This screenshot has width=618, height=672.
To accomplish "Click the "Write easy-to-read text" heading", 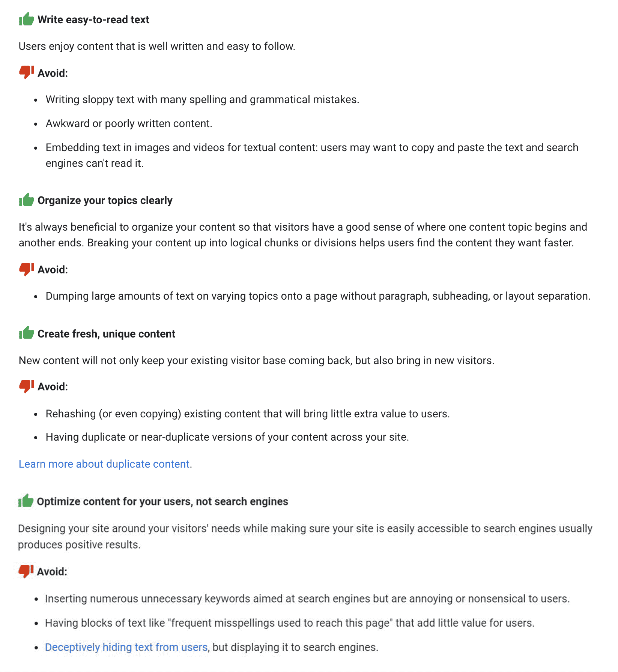I will pos(93,19).
